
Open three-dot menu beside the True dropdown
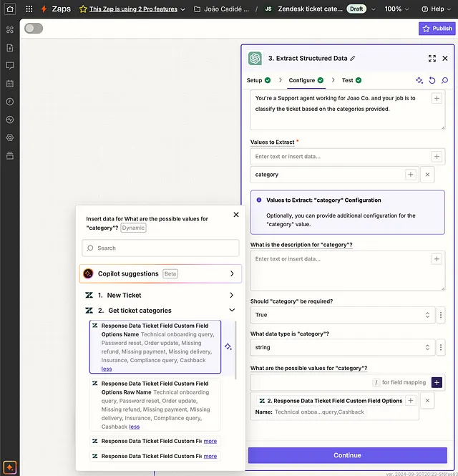[441, 315]
